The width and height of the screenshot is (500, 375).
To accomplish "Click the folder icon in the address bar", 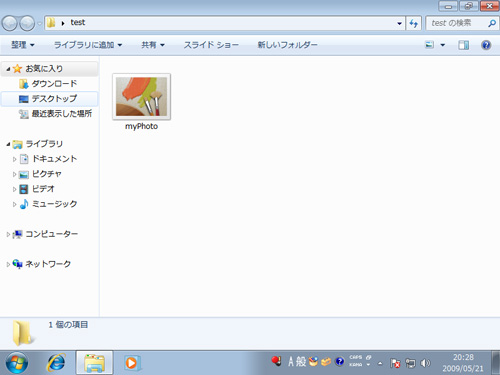I will 51,23.
